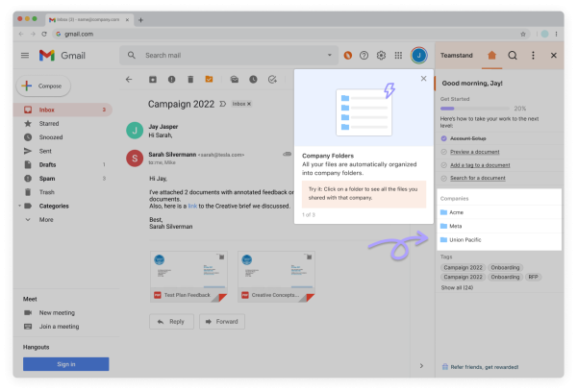Open Teamstand search icon
The width and height of the screenshot is (577, 392).
[513, 56]
